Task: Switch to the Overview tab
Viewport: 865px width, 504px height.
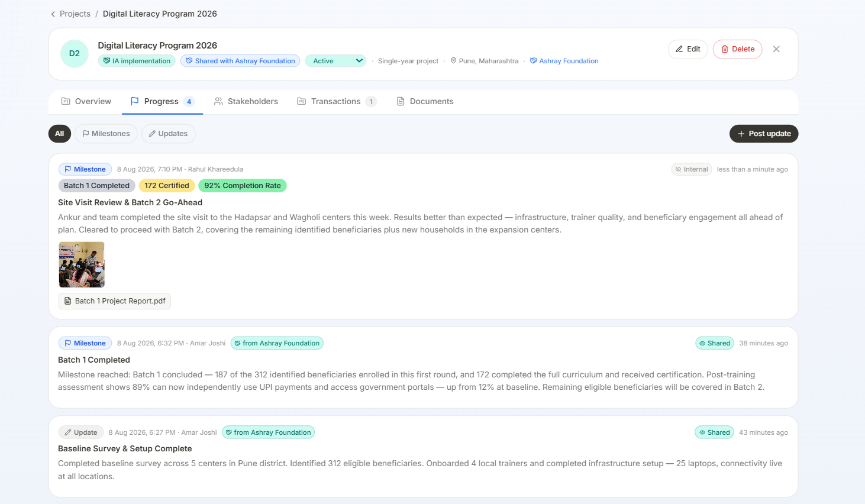Action: (86, 102)
